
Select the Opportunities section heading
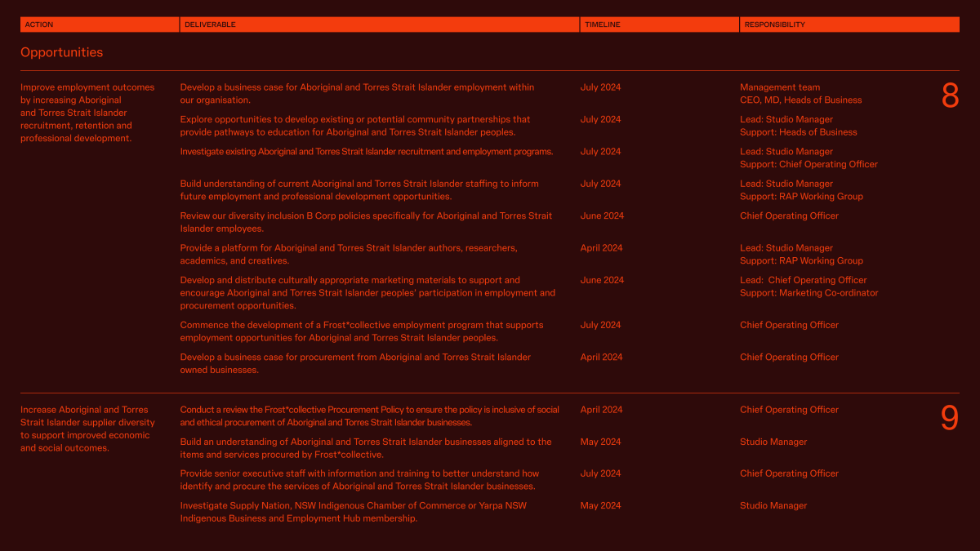(x=62, y=52)
